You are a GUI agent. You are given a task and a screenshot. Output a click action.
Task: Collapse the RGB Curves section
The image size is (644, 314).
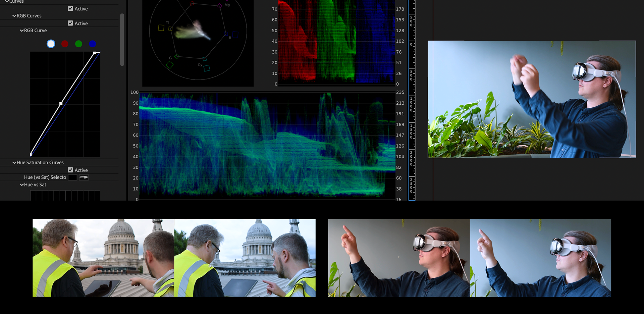tap(14, 16)
